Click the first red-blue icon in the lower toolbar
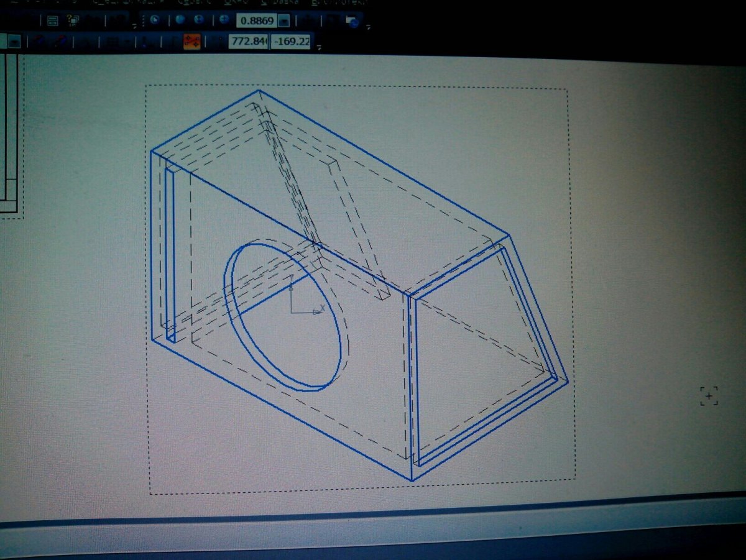This screenshot has width=746, height=560. coord(40,42)
